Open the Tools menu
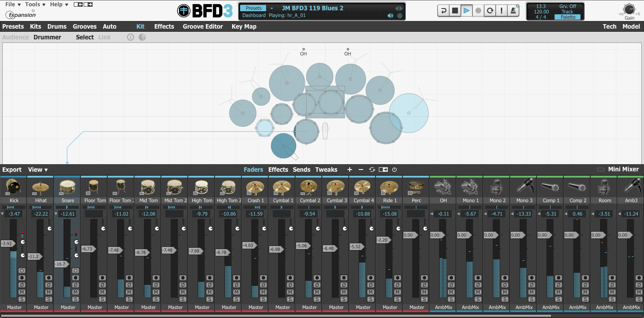This screenshot has height=318, width=644. pos(35,4)
